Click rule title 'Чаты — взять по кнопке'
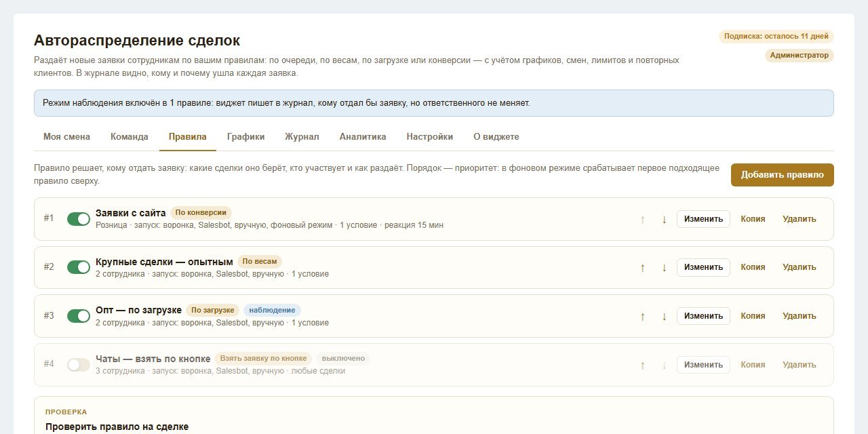The width and height of the screenshot is (868, 434). coord(153,358)
